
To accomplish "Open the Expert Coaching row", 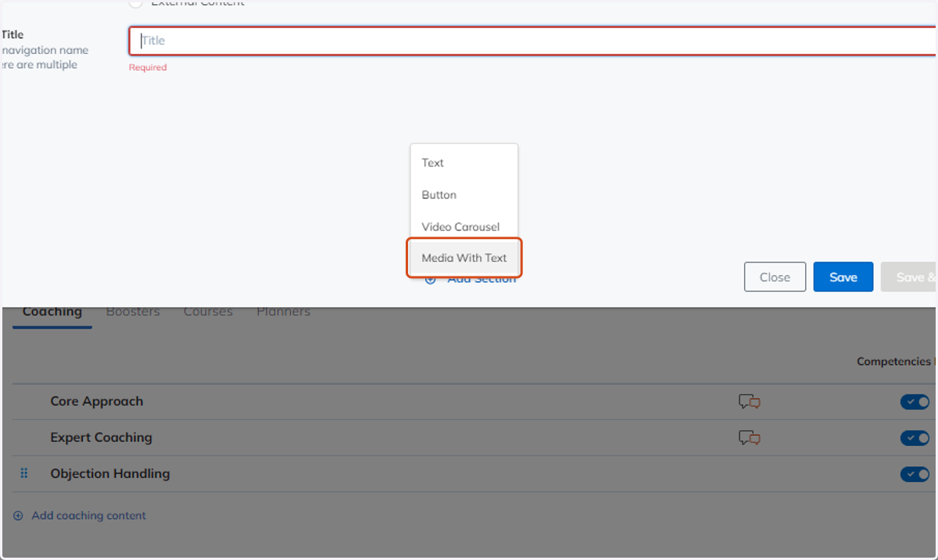I will [472, 437].
